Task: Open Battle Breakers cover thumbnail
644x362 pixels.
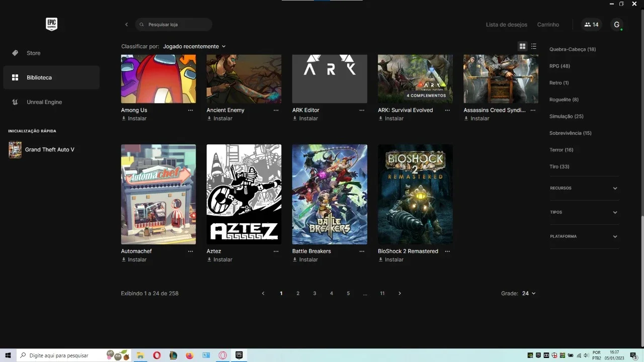Action: tap(330, 195)
